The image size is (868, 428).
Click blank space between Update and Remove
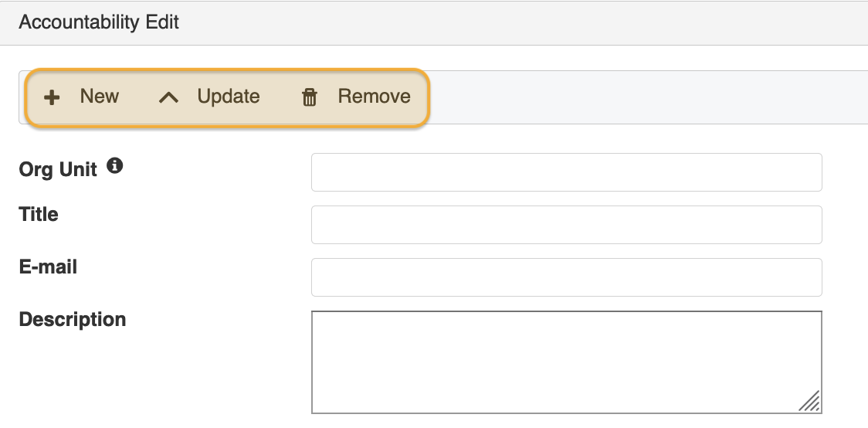click(x=280, y=97)
